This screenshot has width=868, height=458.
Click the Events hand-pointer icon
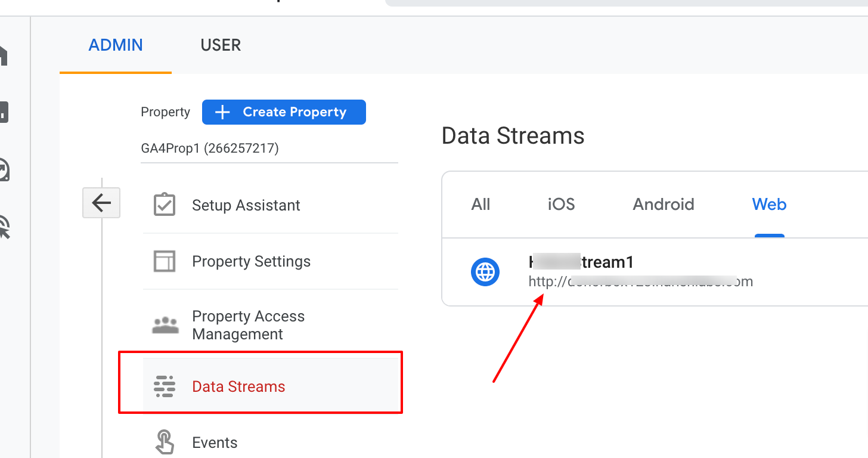point(165,442)
